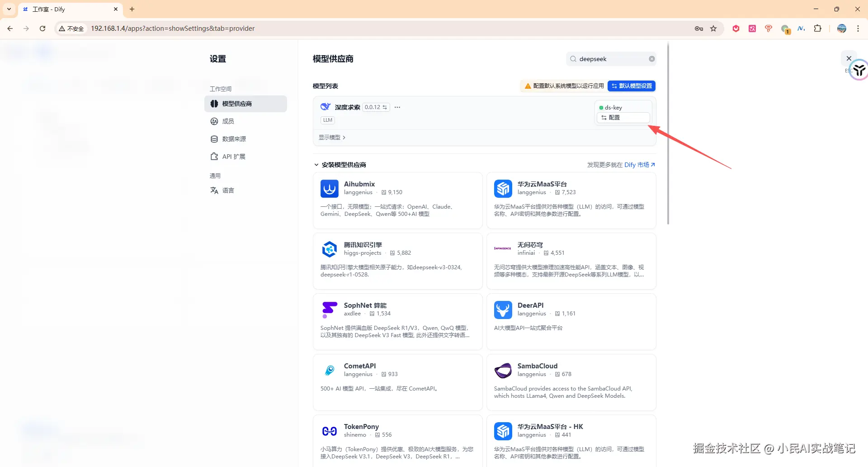Click the CometAPI logo icon
The height and width of the screenshot is (467, 868).
(330, 371)
